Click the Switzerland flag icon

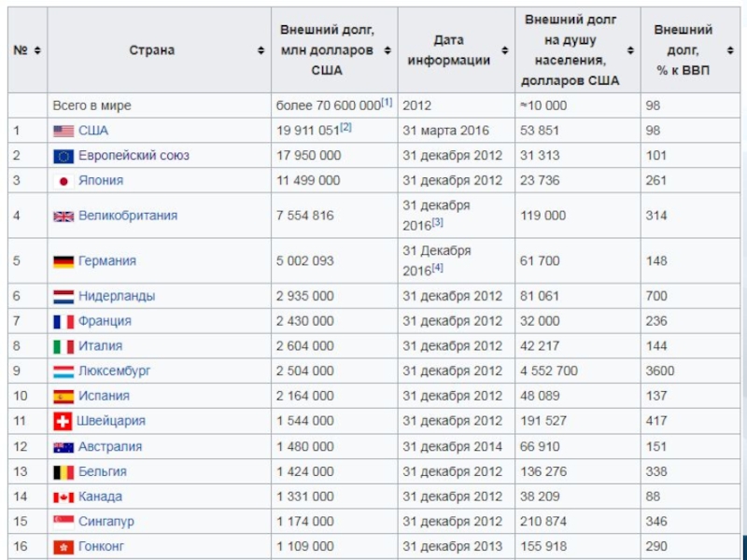point(63,422)
